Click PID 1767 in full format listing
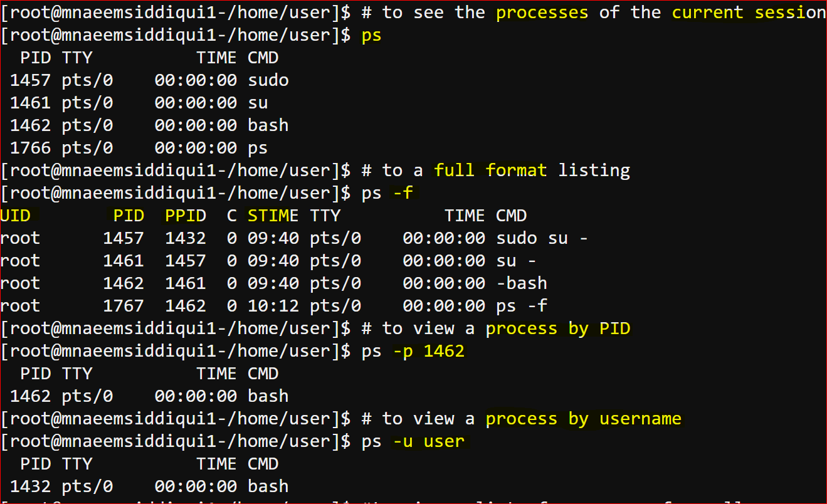 point(124,306)
